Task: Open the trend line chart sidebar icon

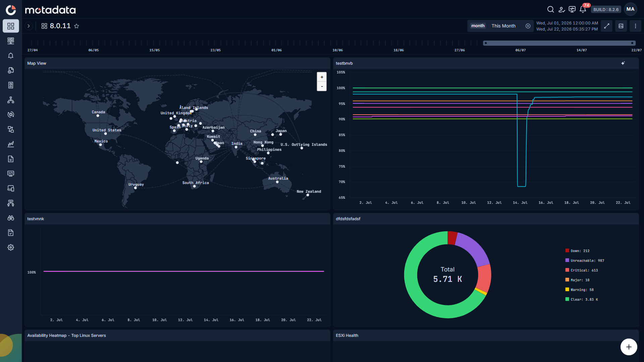Action: [x=11, y=144]
